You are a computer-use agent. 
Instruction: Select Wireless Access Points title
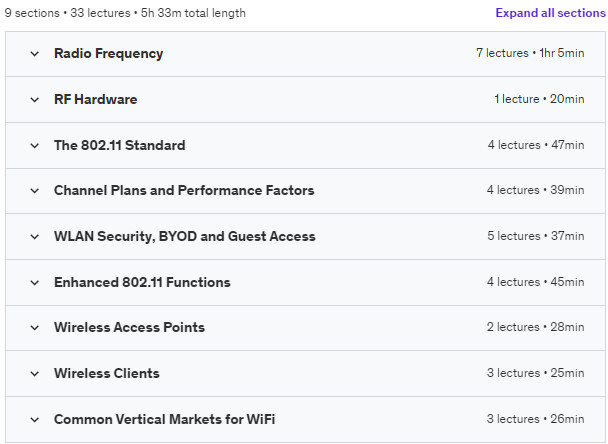click(129, 327)
